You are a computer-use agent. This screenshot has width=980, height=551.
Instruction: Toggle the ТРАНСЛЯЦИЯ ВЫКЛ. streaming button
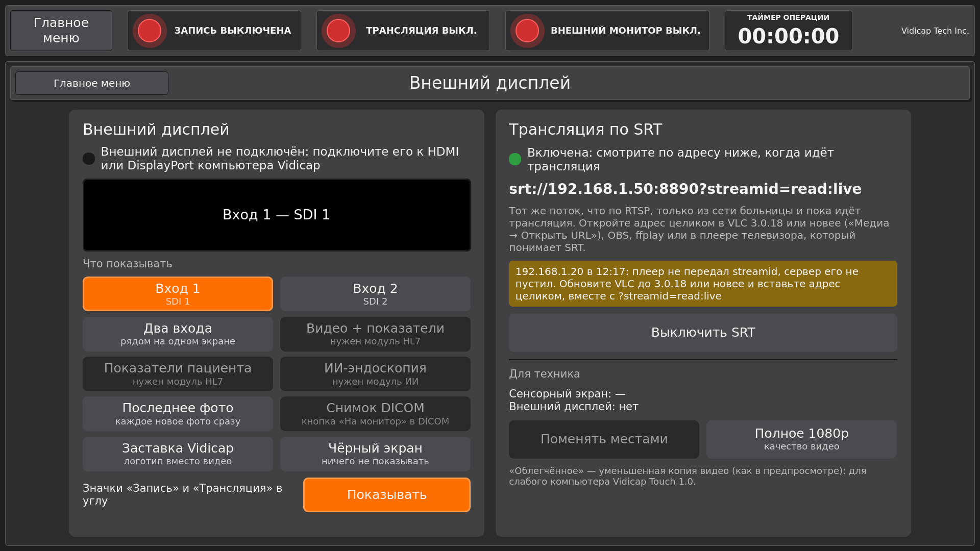coord(403,31)
